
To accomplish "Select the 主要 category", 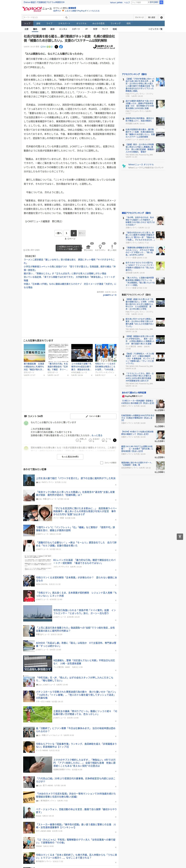I will point(26,29).
